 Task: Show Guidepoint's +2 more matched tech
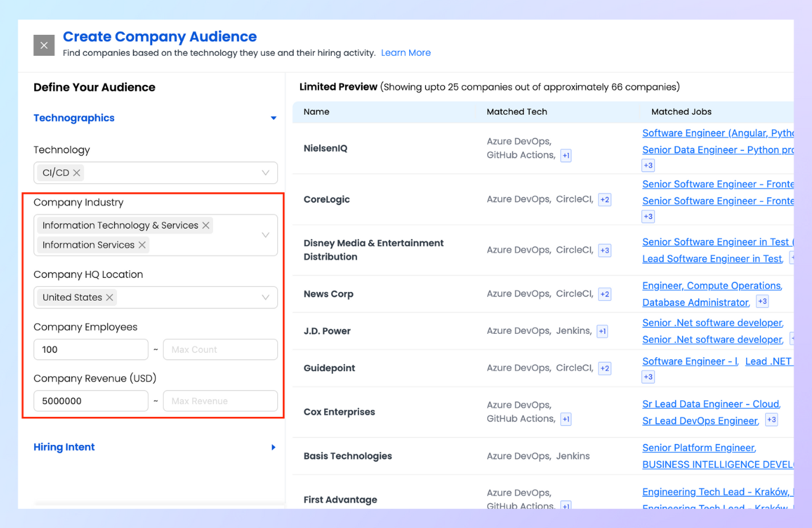click(x=605, y=368)
